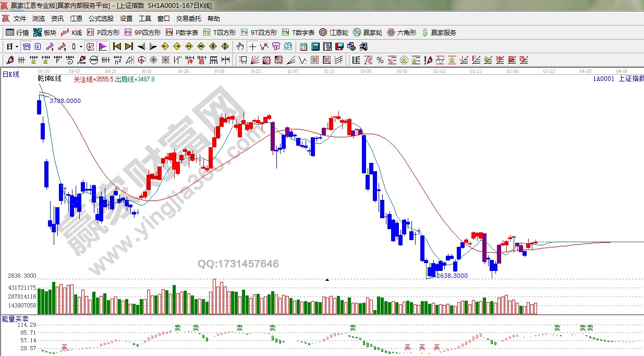The height and width of the screenshot is (356, 644).
Task: Click the 2638.3000 low price label on chart
Action: coord(452,276)
